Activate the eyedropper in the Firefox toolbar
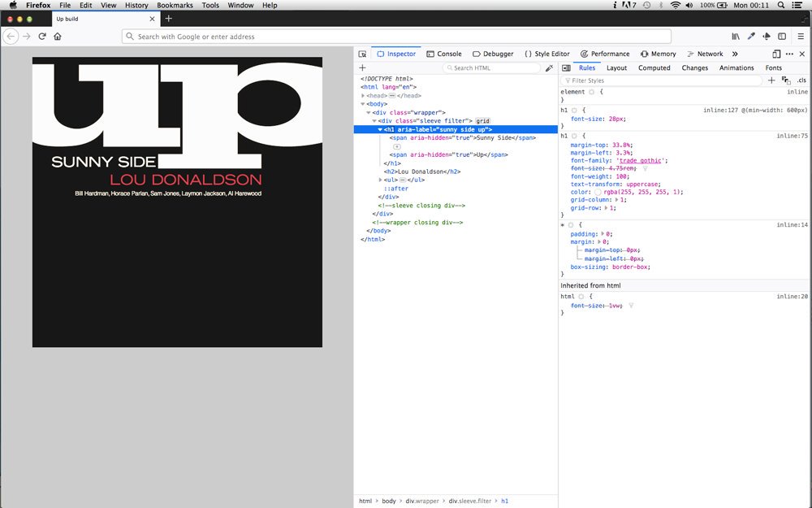 click(750, 36)
